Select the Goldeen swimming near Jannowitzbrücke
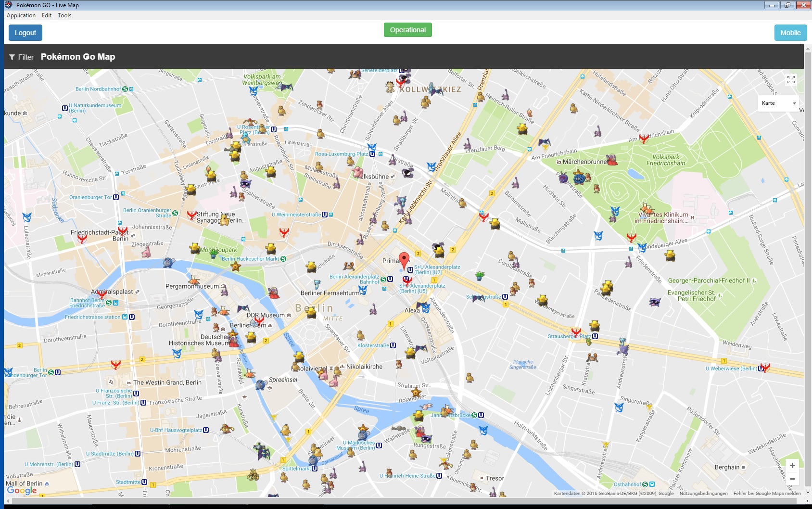The width and height of the screenshot is (812, 509). click(x=426, y=407)
